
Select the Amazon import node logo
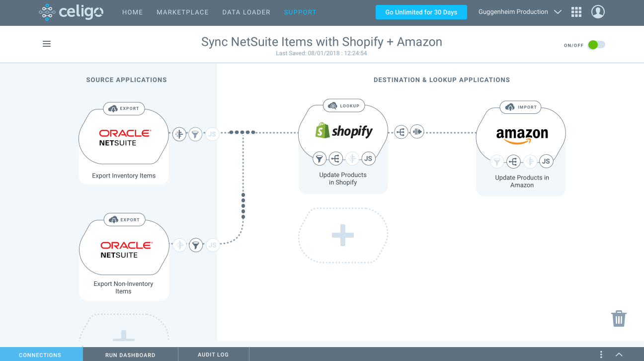pyautogui.click(x=522, y=135)
